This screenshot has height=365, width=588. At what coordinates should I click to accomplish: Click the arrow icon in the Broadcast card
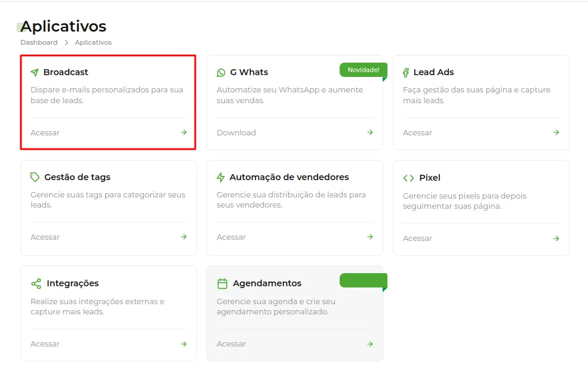click(184, 132)
